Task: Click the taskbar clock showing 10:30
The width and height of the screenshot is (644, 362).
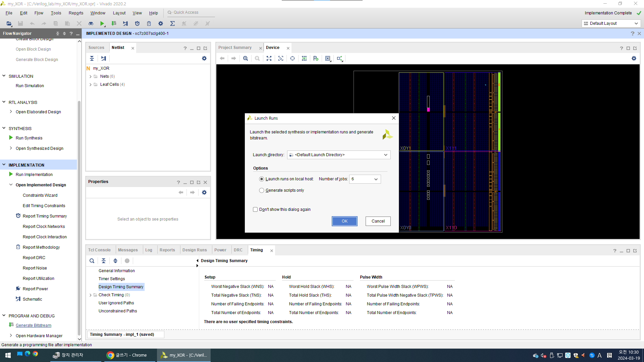Action: [629, 355]
